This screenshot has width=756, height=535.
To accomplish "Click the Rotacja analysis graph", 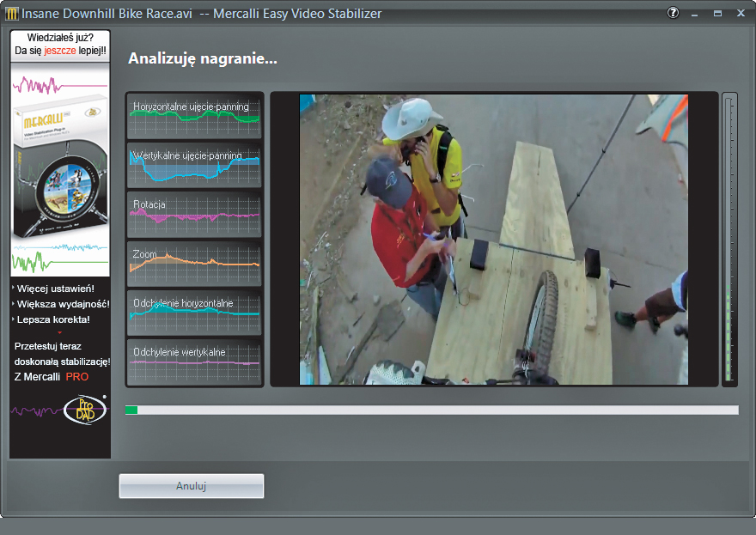I will tap(194, 214).
